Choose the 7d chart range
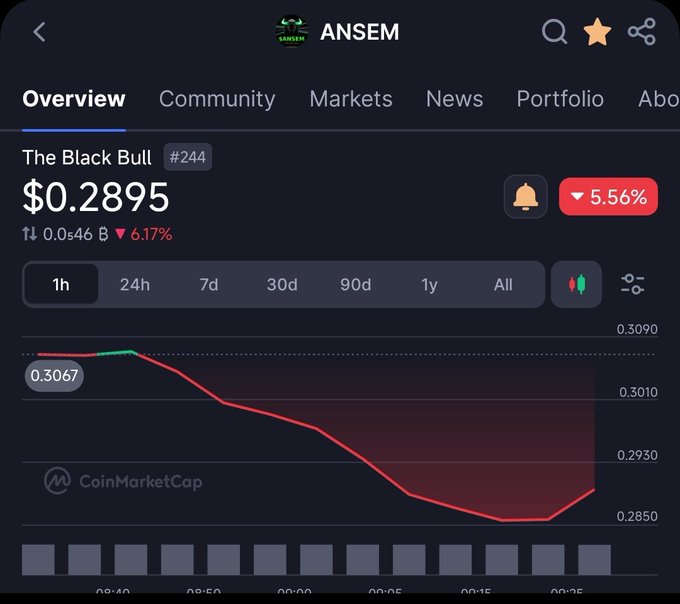Image resolution: width=680 pixels, height=604 pixels. tap(209, 284)
